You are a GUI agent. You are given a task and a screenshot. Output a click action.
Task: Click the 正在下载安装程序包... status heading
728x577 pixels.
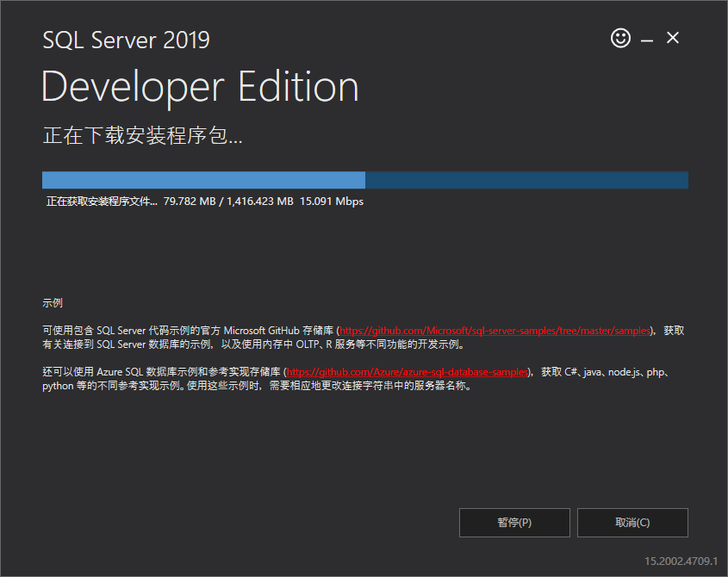click(x=142, y=135)
